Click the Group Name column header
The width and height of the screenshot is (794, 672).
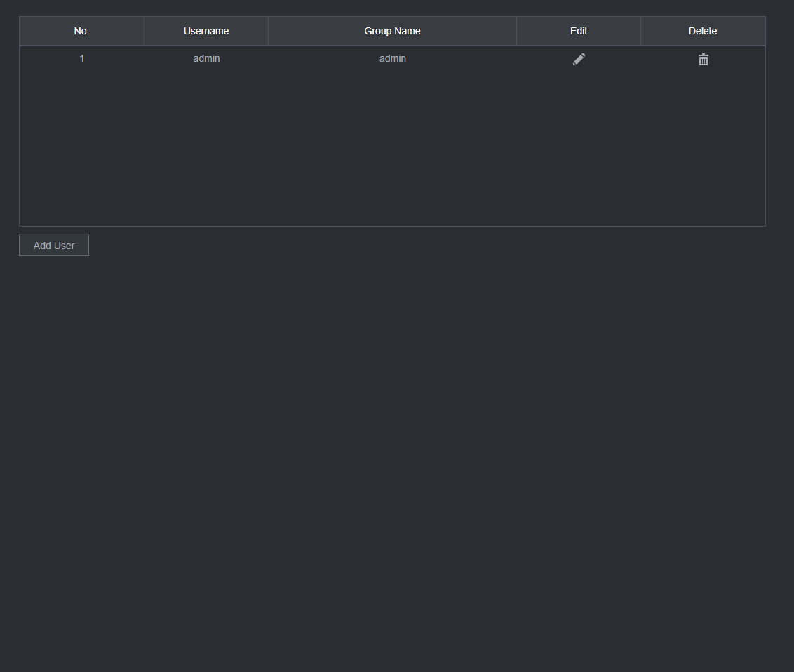[x=392, y=31]
